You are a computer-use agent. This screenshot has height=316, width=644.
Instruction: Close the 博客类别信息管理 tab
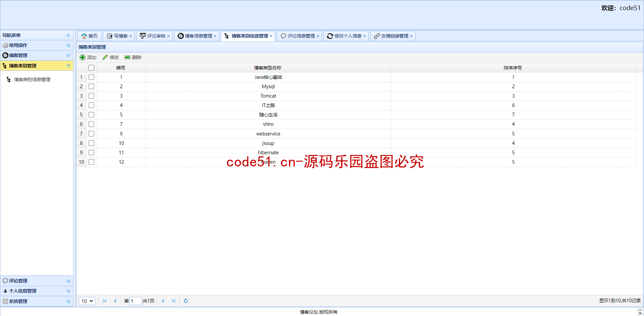[271, 36]
